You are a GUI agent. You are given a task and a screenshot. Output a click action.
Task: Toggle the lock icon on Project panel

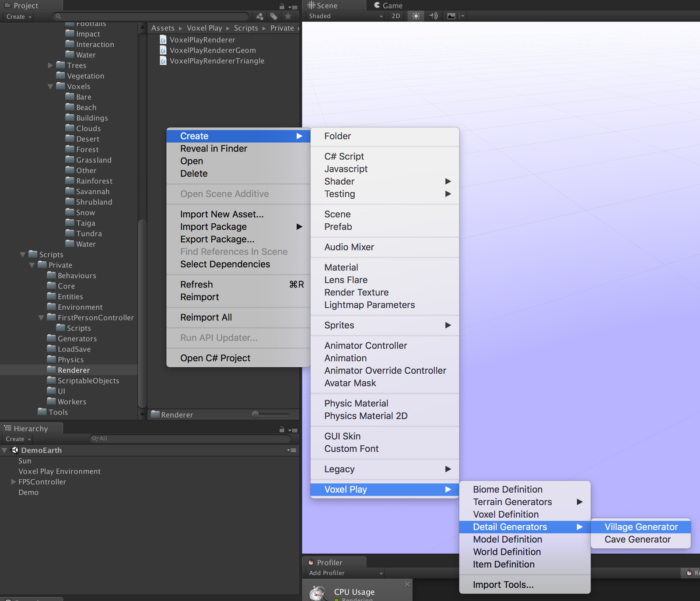tap(281, 5)
